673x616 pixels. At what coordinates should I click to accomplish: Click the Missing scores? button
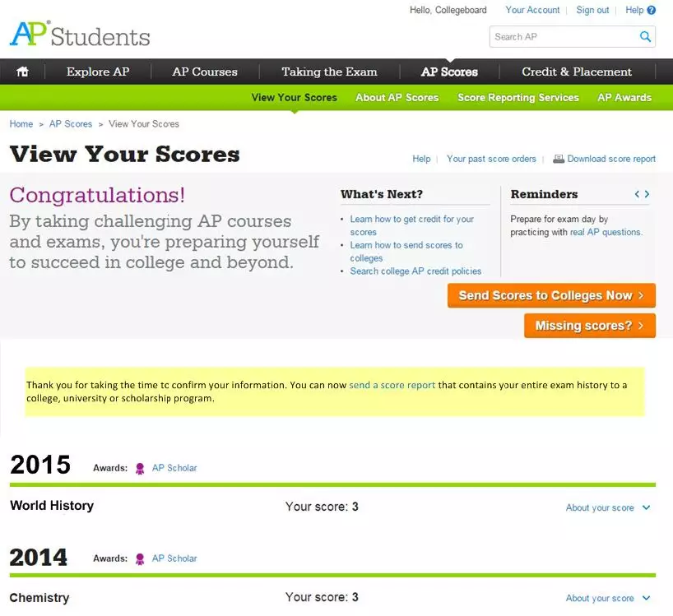click(x=590, y=326)
